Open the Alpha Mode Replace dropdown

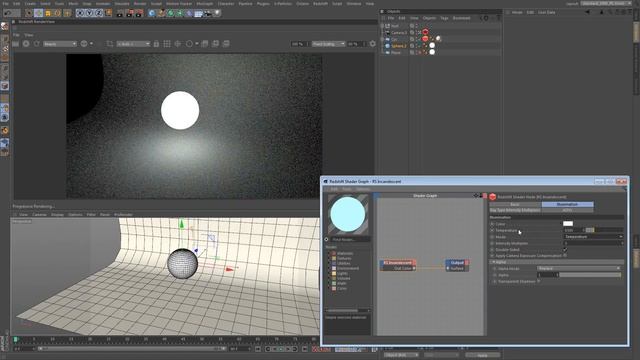[580, 268]
